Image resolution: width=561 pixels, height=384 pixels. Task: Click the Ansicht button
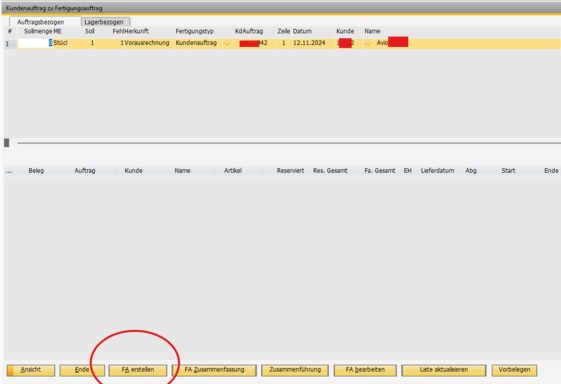31,370
